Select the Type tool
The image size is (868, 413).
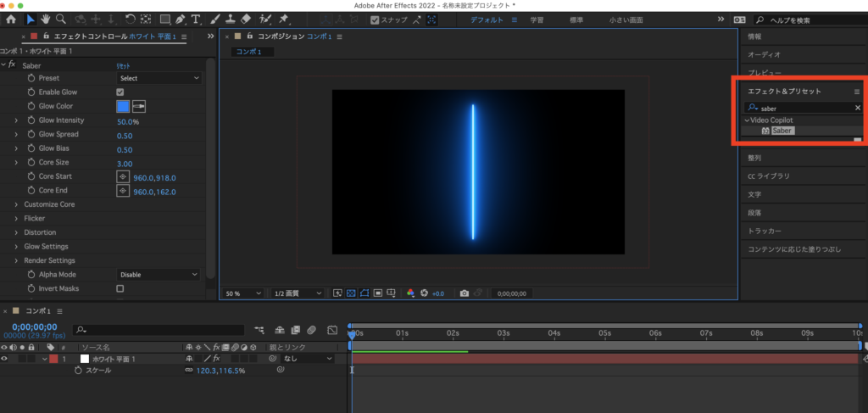pos(196,19)
